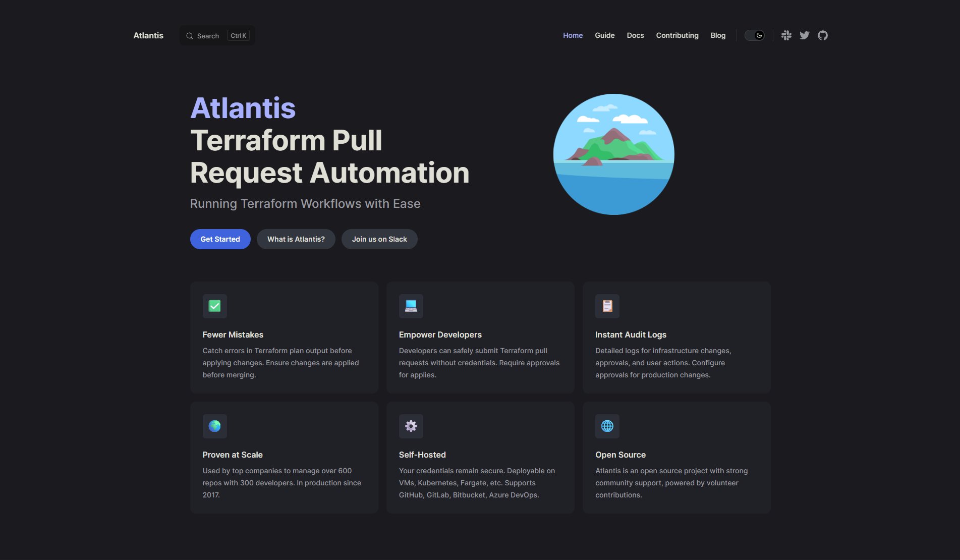960x560 pixels.
Task: Click the search magnifier icon
Action: click(x=190, y=36)
